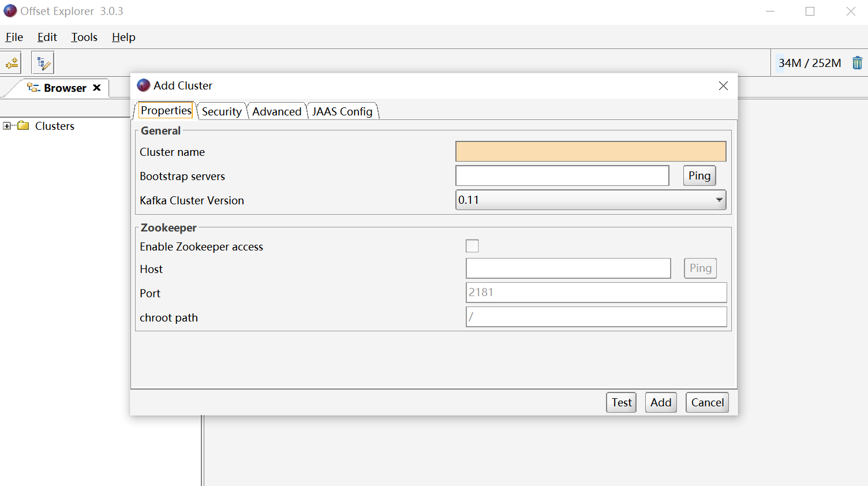Image resolution: width=868 pixels, height=486 pixels.
Task: Switch to the Advanced tab
Action: (276, 111)
